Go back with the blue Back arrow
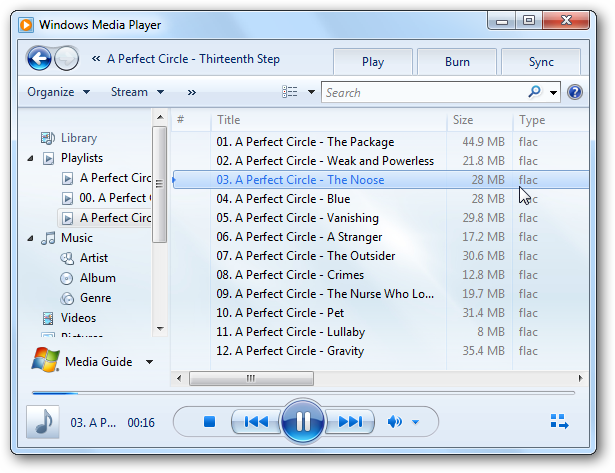 [39, 59]
